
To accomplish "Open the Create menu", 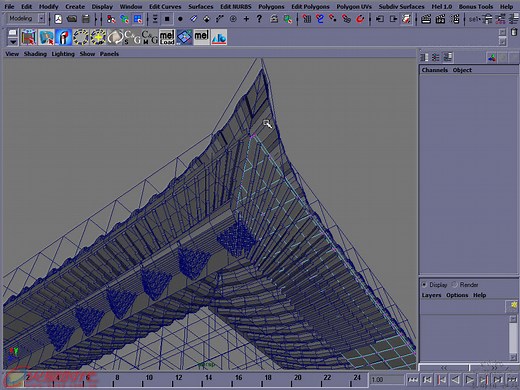I will pyautogui.click(x=75, y=6).
